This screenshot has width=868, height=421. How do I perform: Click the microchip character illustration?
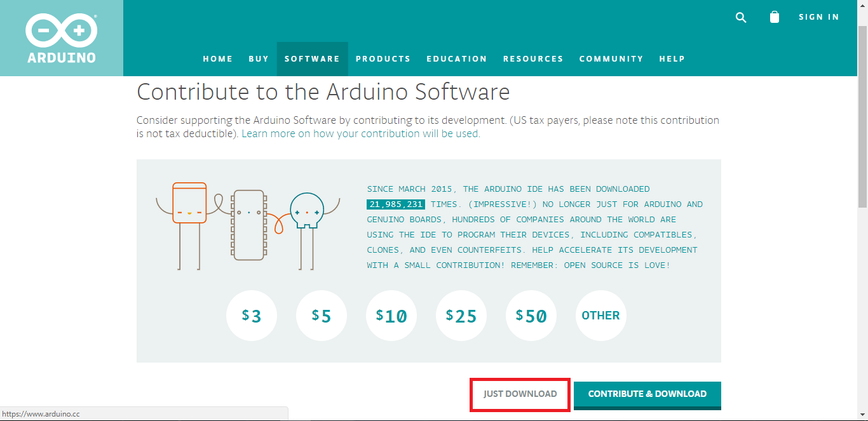248,224
